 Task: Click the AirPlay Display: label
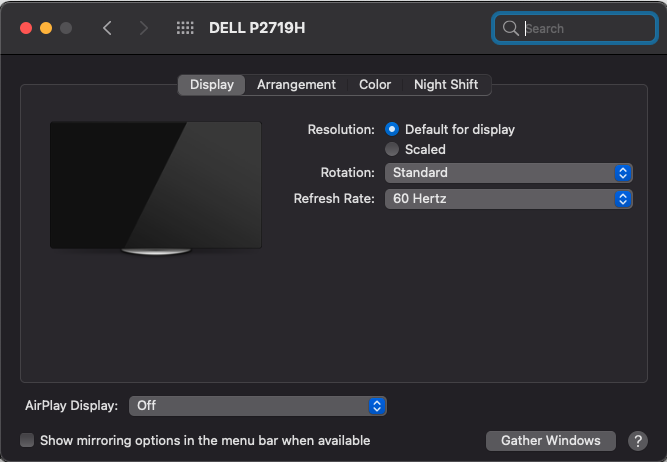[71, 406]
